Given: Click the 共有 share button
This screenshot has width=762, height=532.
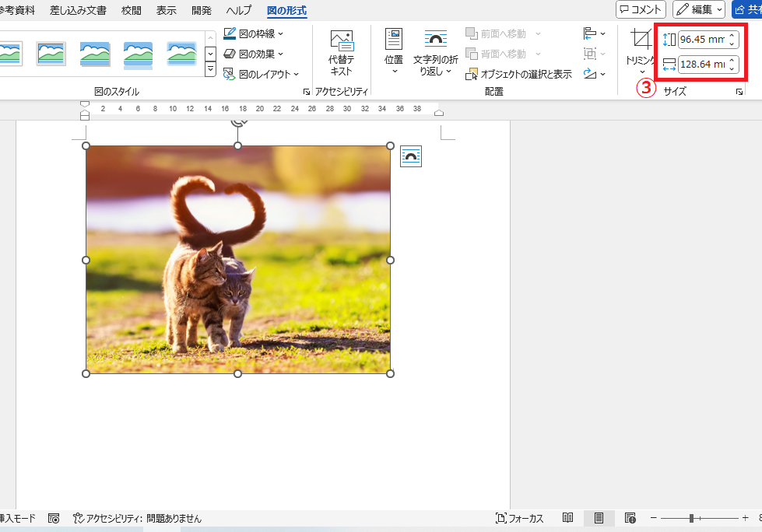Looking at the screenshot, I should coord(747,9).
